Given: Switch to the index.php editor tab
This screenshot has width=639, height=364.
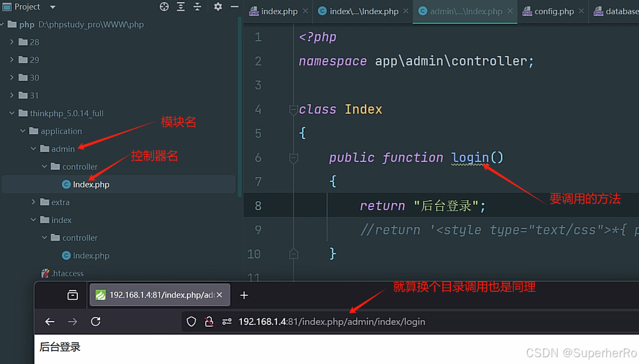Looking at the screenshot, I should tap(279, 11).
